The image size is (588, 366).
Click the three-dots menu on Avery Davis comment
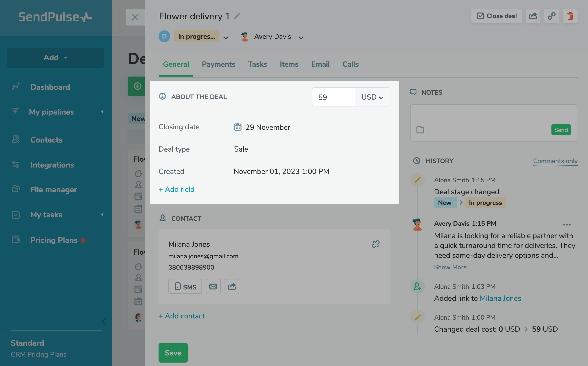(567, 224)
